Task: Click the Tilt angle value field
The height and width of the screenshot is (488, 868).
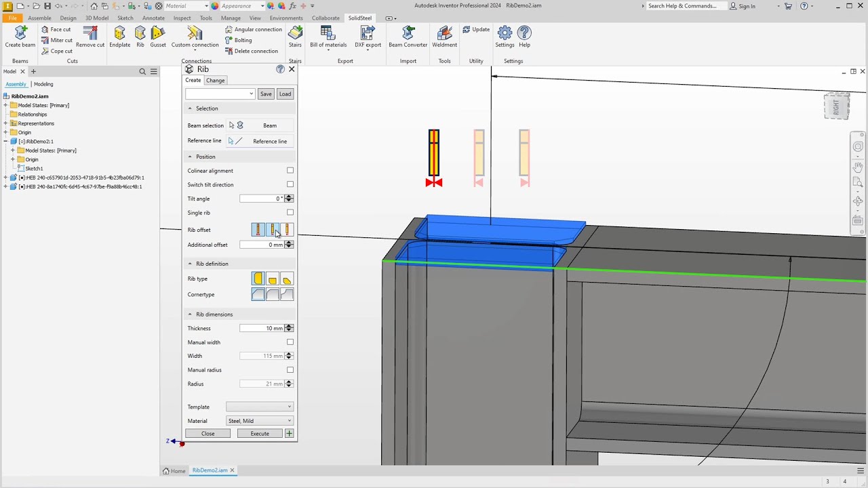Action: (262, 199)
